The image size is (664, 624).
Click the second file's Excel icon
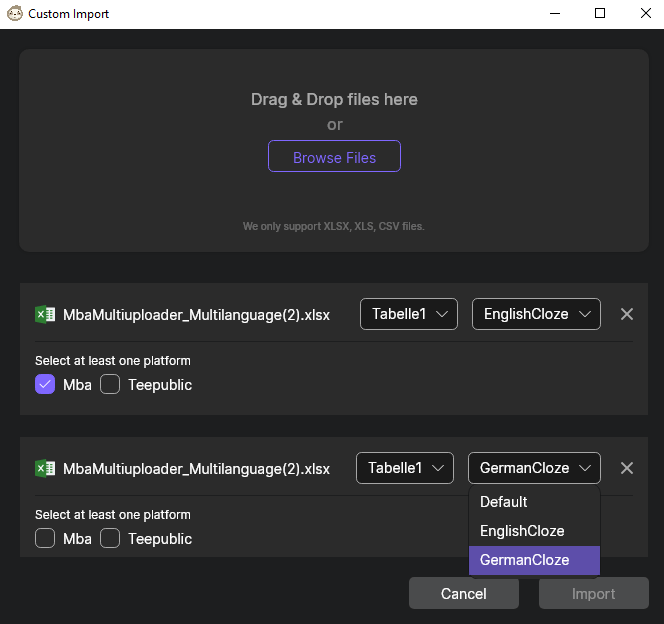(x=45, y=468)
